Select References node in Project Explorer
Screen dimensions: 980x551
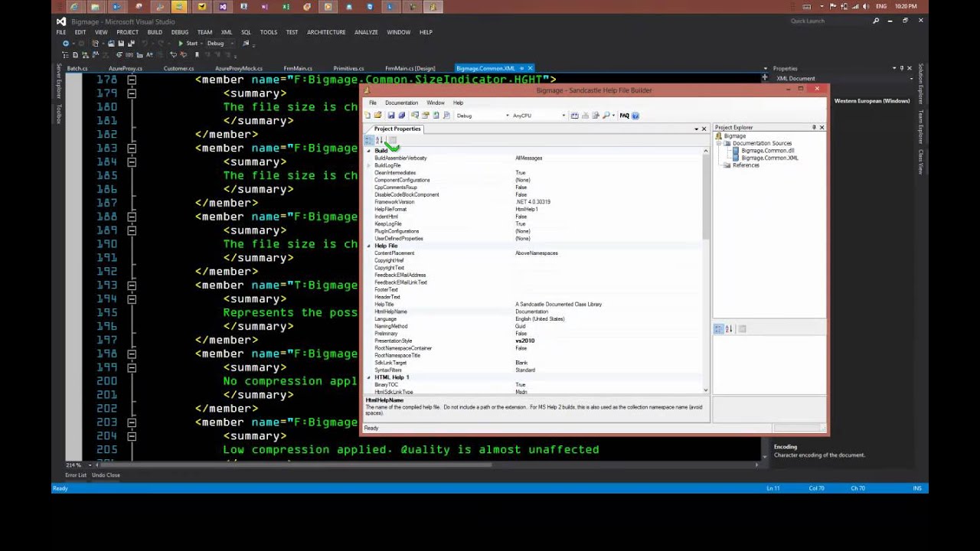click(x=745, y=165)
